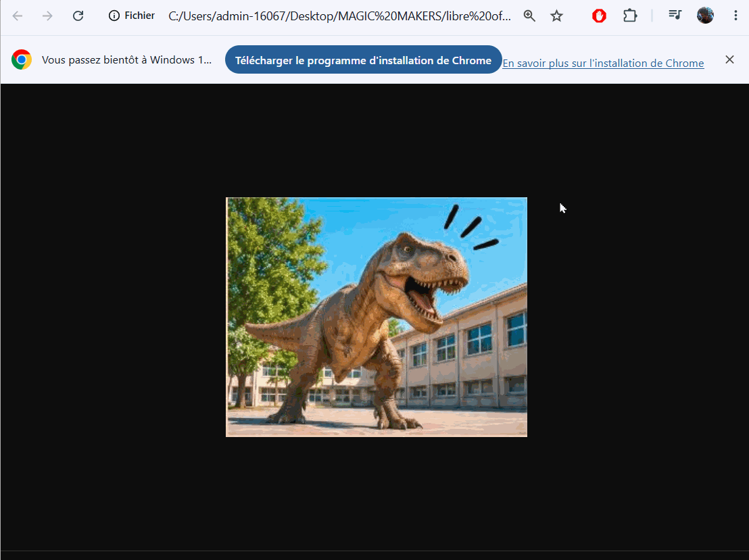The width and height of the screenshot is (749, 560).
Task: Click the Chrome logo in the infobar
Action: point(22,59)
